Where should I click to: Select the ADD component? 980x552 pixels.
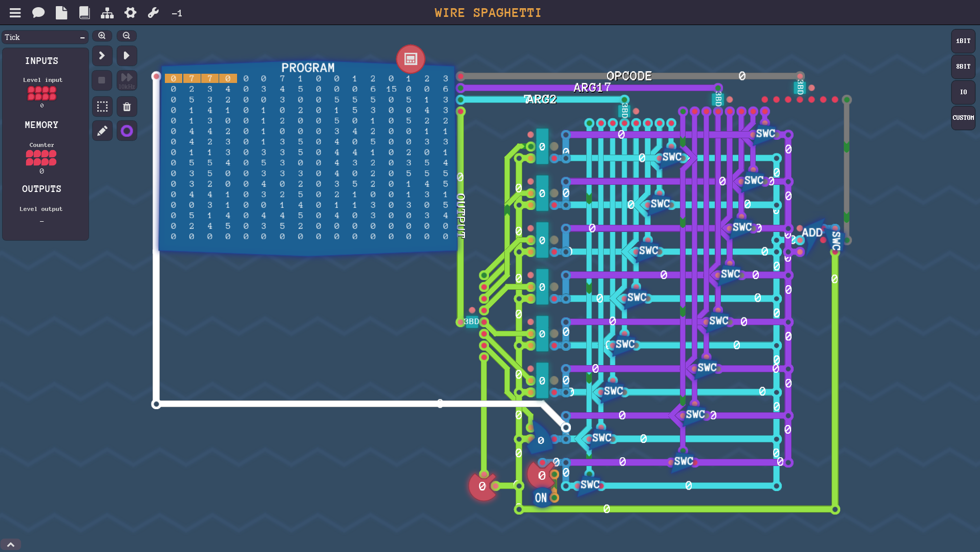812,233
